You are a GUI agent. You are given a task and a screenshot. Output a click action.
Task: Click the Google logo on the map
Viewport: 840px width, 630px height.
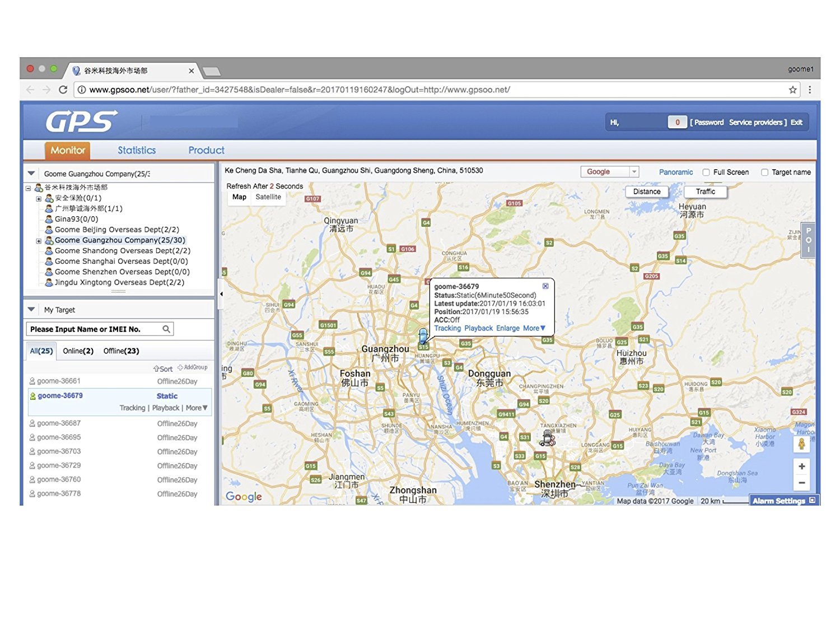click(244, 497)
